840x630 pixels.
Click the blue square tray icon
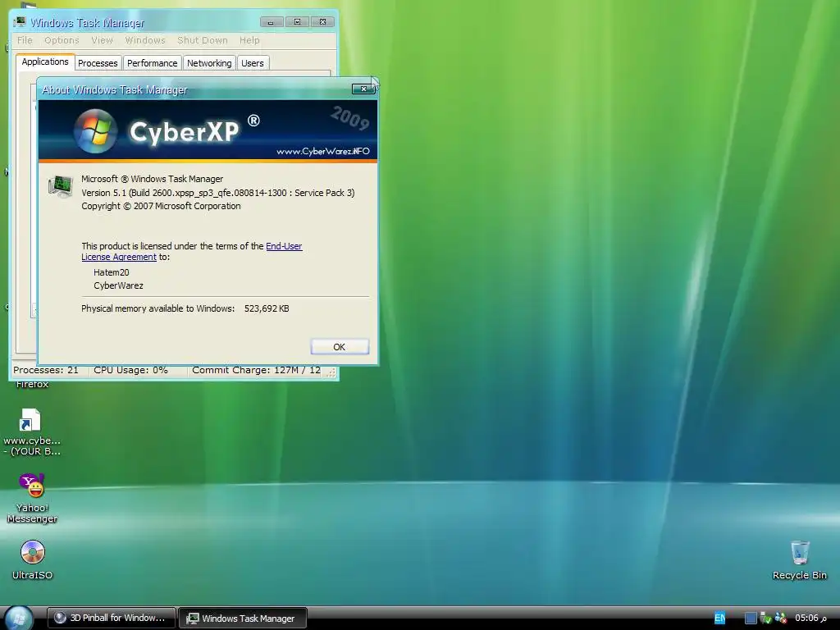coord(751,619)
